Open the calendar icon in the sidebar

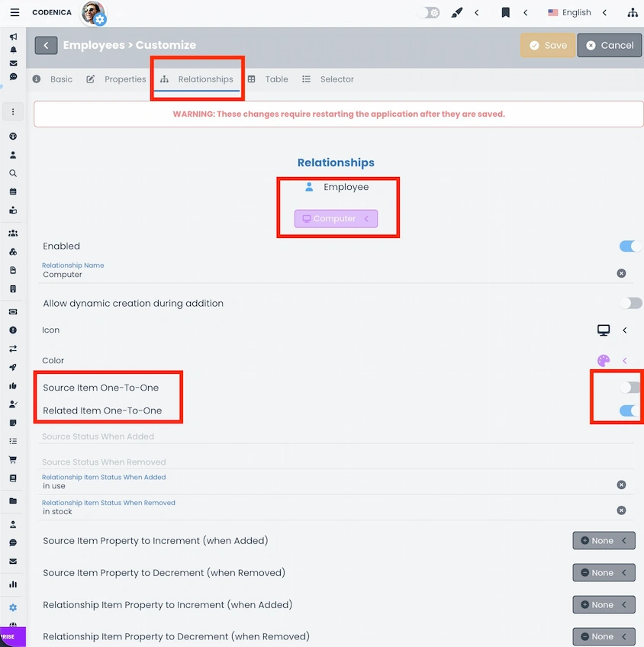tap(12, 191)
